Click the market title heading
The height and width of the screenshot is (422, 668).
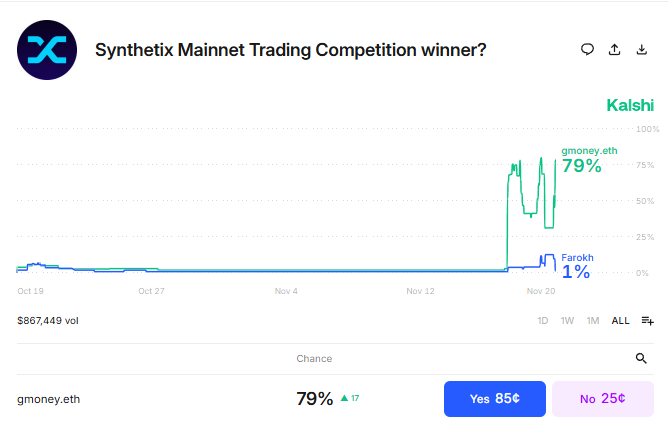290,49
